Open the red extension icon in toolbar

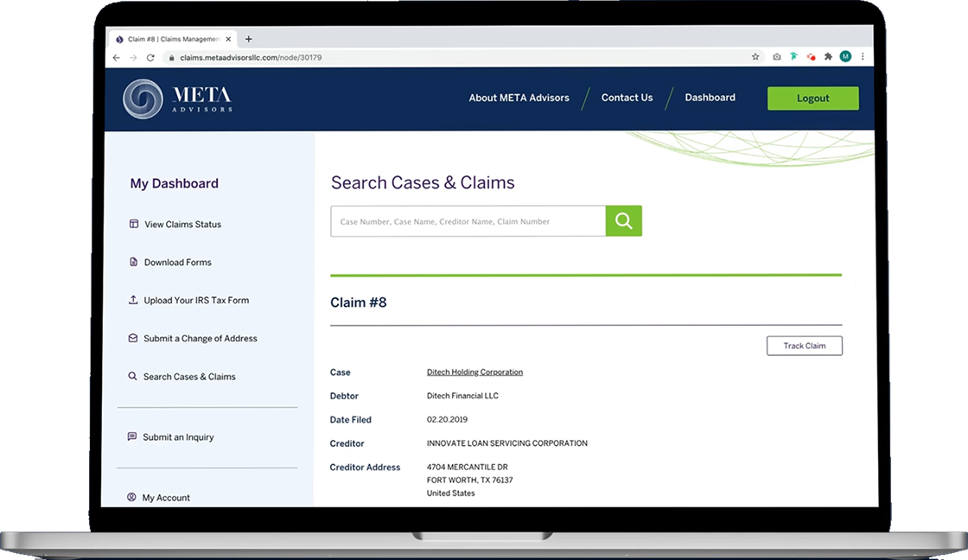pyautogui.click(x=812, y=57)
